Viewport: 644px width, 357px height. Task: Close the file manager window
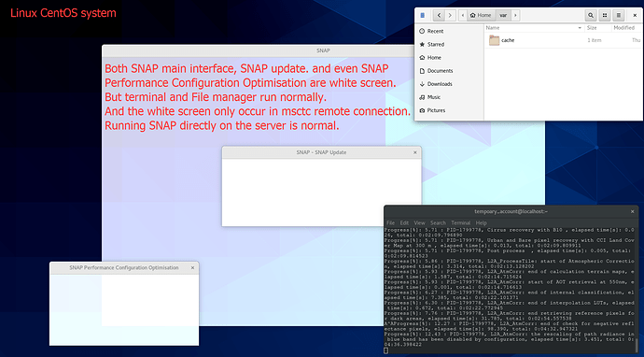[x=635, y=16]
